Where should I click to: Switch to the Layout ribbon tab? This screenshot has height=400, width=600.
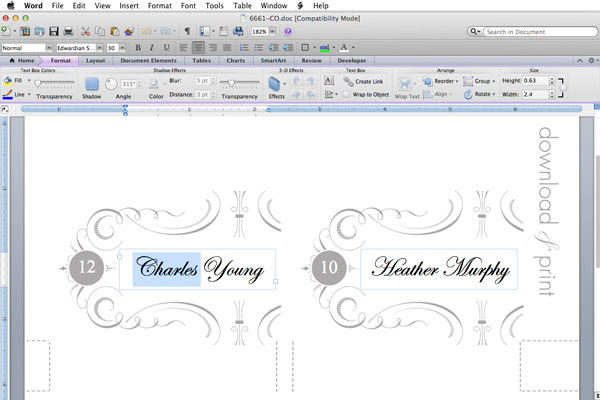pos(95,60)
